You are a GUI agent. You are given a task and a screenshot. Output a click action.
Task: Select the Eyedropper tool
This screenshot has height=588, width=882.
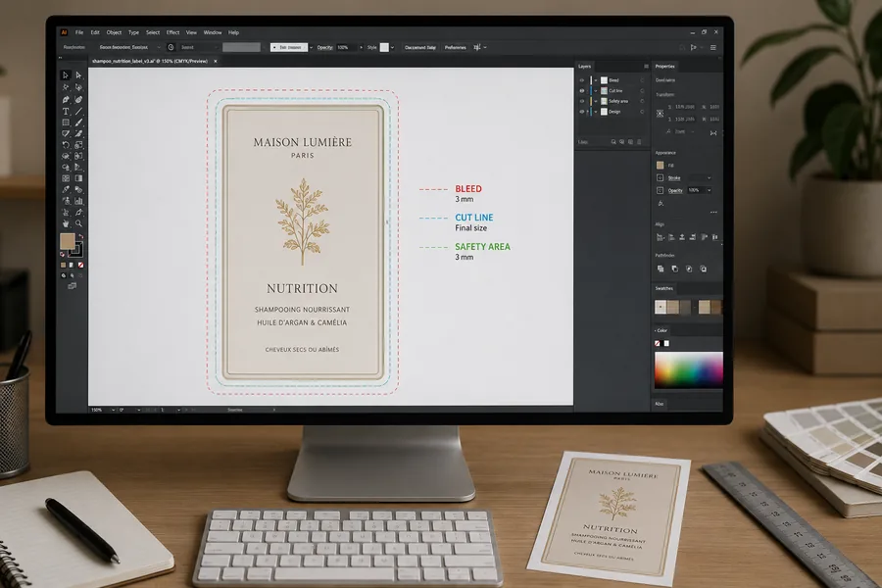[x=66, y=189]
